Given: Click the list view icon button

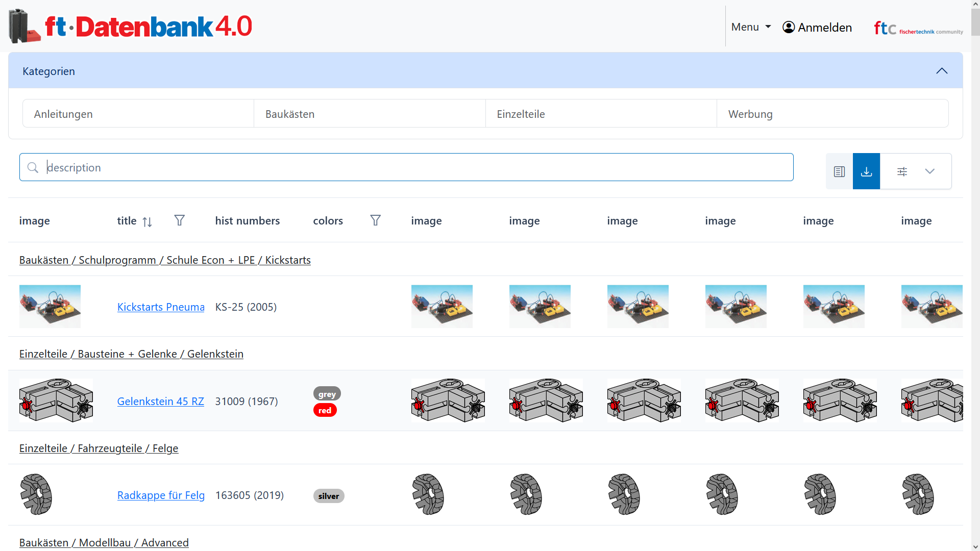Looking at the screenshot, I should tap(839, 171).
